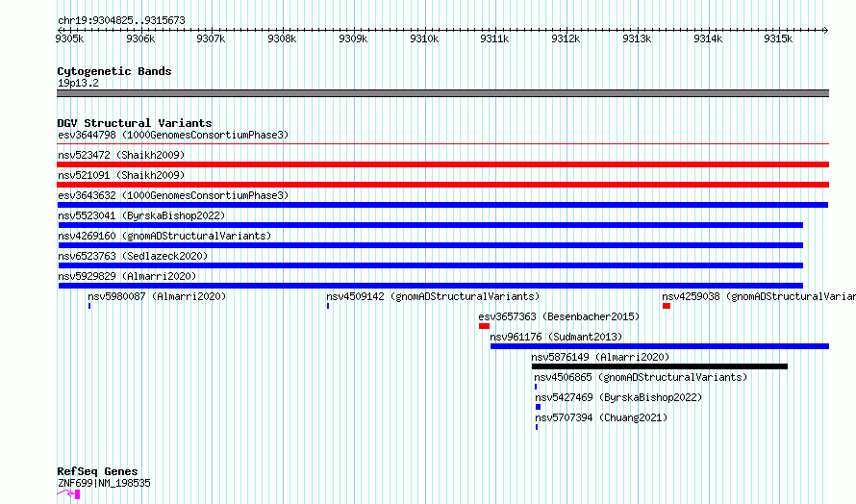Click the 9308k ruler tick label
The width and height of the screenshot is (856, 504).
pos(282,38)
